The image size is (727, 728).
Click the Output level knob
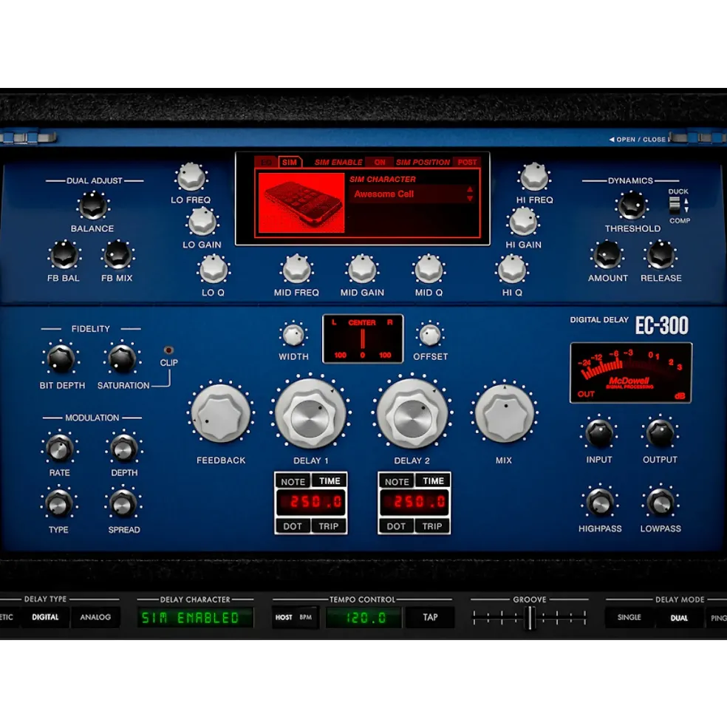[x=660, y=432]
